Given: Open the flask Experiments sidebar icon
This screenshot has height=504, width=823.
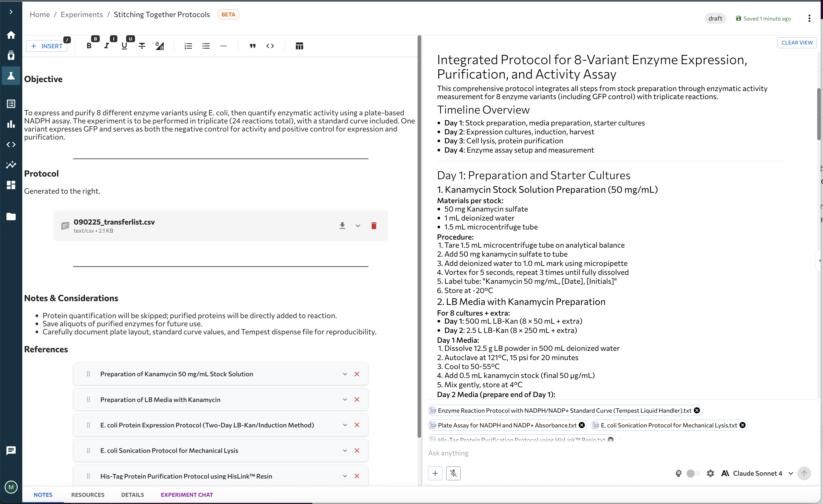Looking at the screenshot, I should (11, 76).
